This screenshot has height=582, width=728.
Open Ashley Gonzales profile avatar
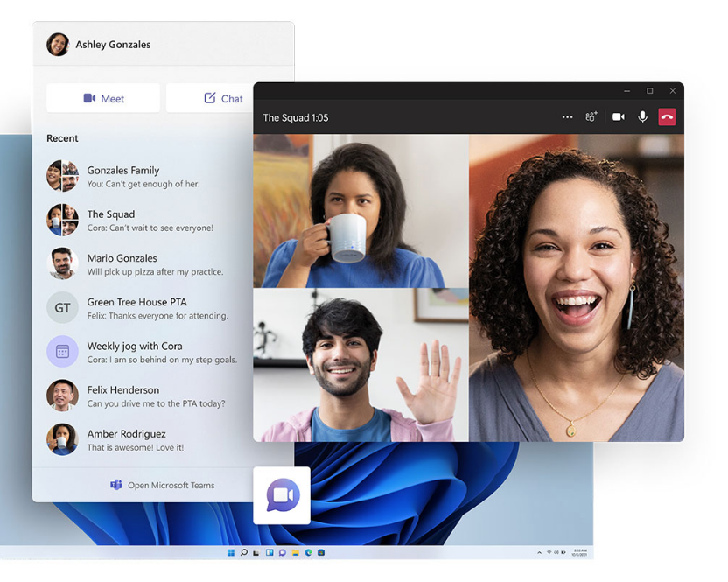coord(58,45)
